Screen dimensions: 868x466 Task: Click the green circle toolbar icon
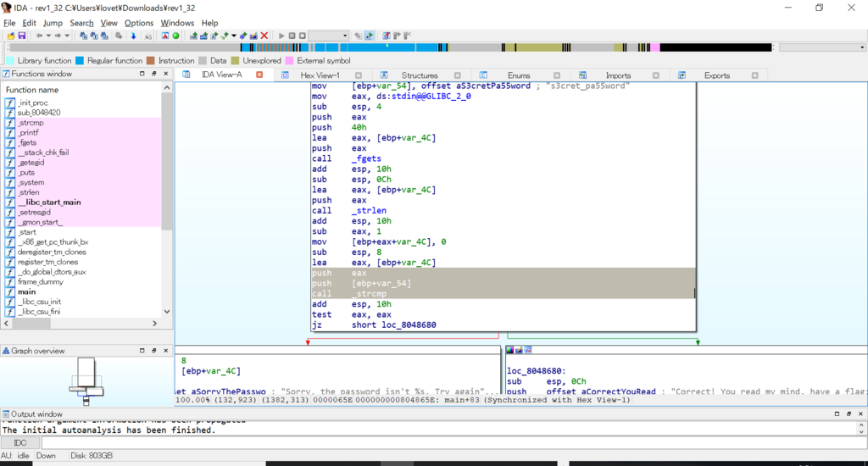[176, 36]
